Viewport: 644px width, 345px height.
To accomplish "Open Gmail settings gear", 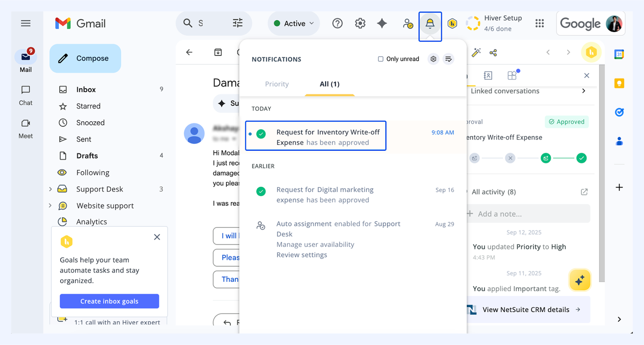I will point(360,23).
